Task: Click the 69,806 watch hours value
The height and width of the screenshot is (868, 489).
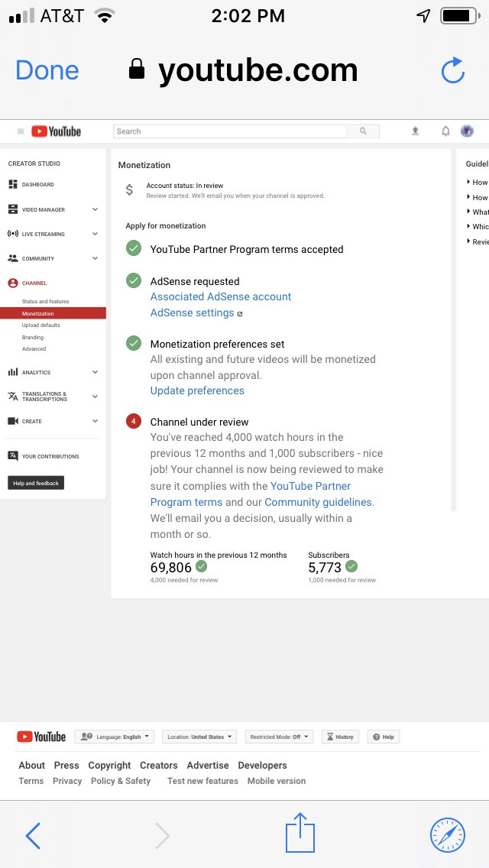Action: 171,568
